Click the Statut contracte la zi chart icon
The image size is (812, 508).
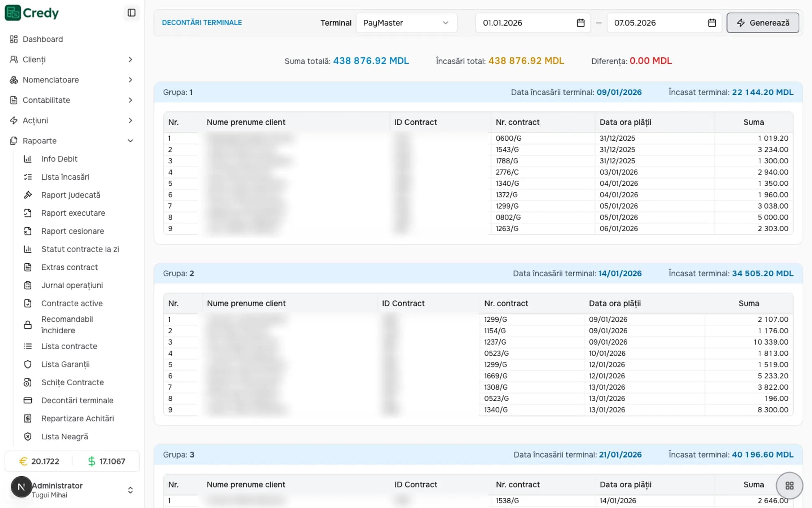coord(28,249)
